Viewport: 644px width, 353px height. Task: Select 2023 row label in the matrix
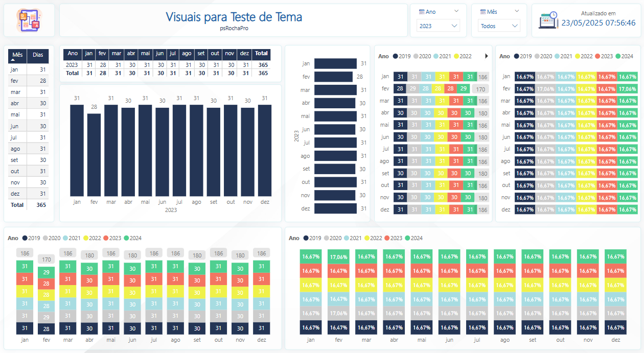point(73,65)
